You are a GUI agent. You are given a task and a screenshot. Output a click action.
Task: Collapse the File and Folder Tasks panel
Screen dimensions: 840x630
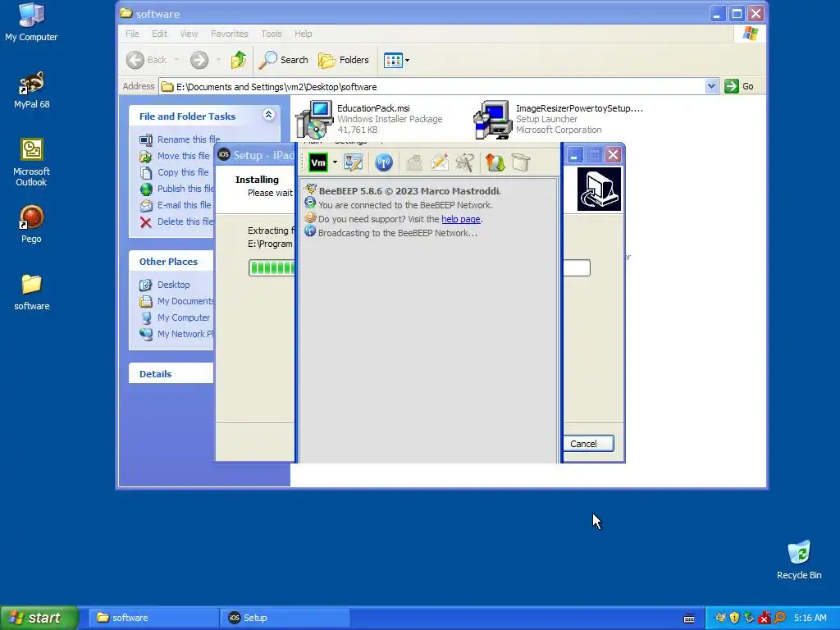(x=268, y=114)
